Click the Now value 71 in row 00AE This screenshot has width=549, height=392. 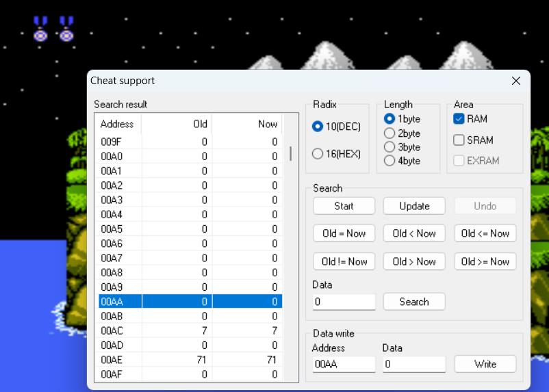click(272, 359)
